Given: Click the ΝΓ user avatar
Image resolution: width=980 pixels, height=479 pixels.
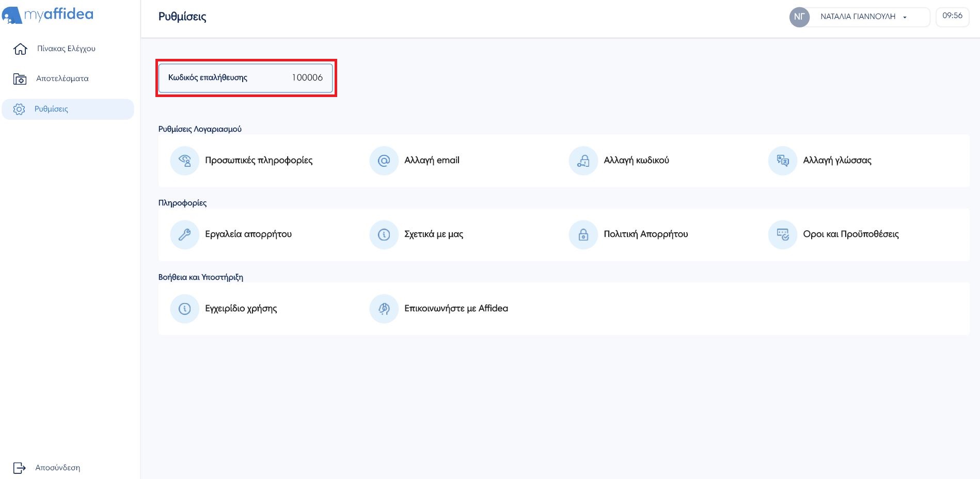Looking at the screenshot, I should click(799, 17).
